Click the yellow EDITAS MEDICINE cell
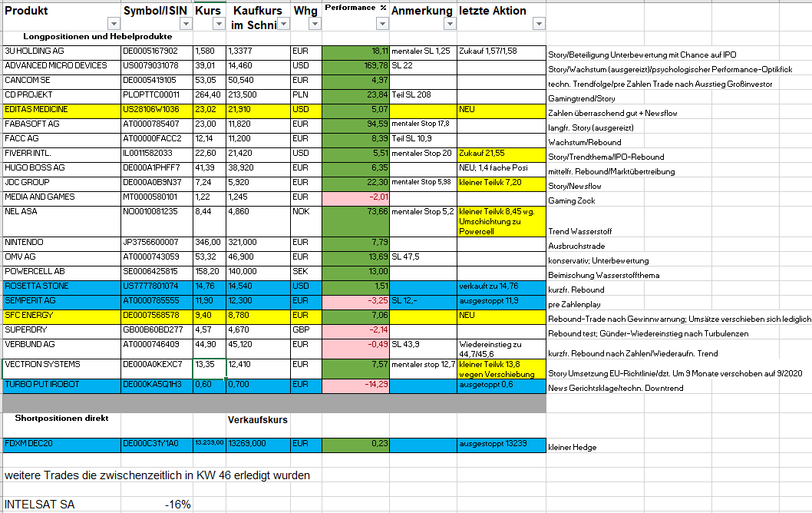This screenshot has width=812, height=513. 61,110
